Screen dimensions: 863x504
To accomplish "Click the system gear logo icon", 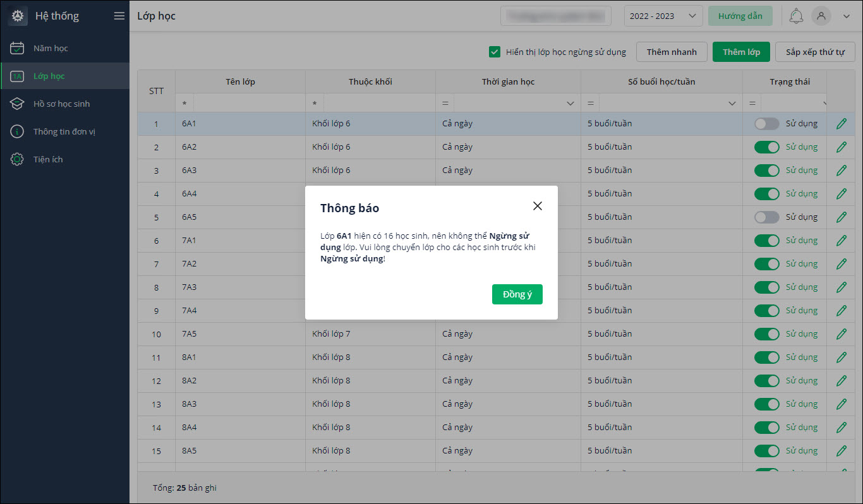I will [18, 16].
